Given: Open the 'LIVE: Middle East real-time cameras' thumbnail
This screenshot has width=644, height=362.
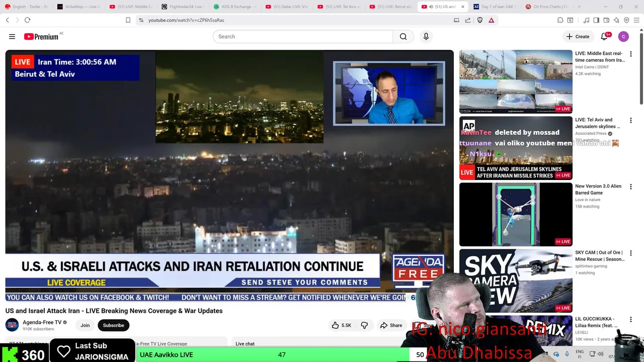Looking at the screenshot, I should click(x=516, y=81).
